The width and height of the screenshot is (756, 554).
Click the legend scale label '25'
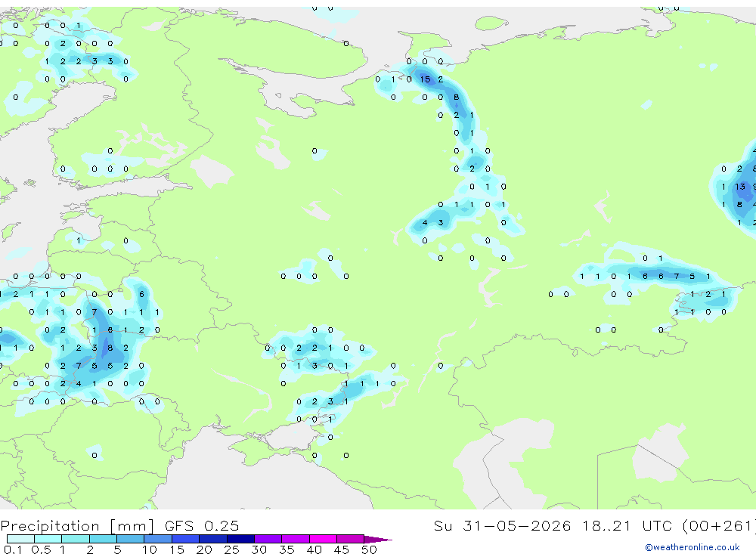tap(231, 549)
